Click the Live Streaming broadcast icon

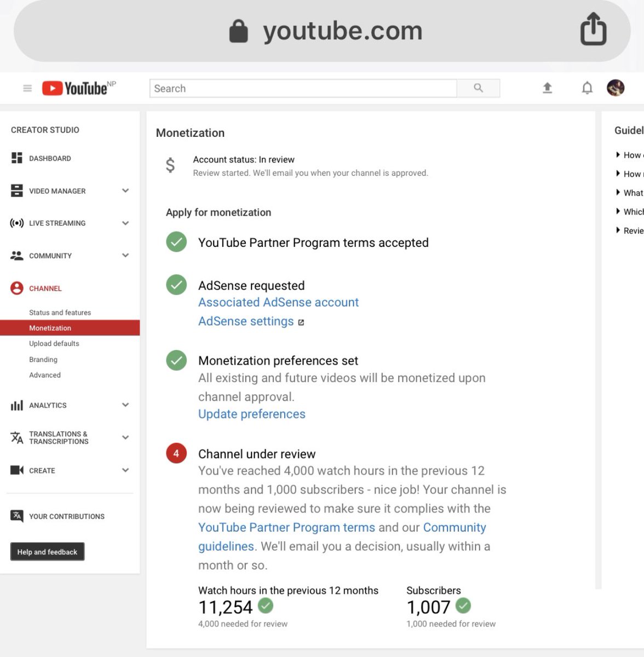click(17, 223)
